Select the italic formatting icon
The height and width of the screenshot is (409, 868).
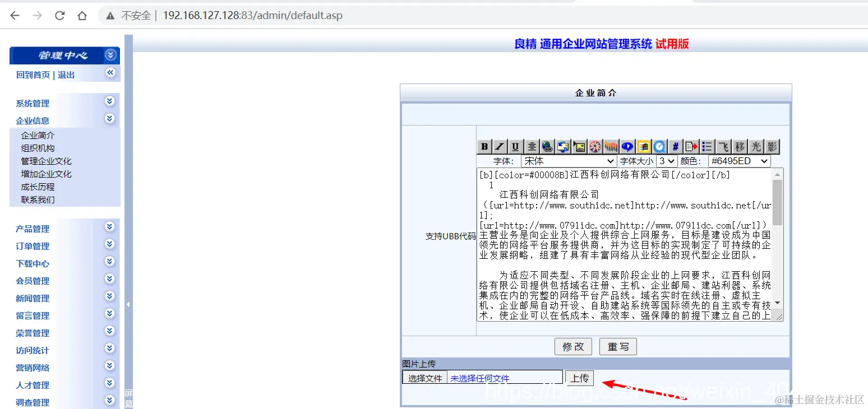pos(499,146)
